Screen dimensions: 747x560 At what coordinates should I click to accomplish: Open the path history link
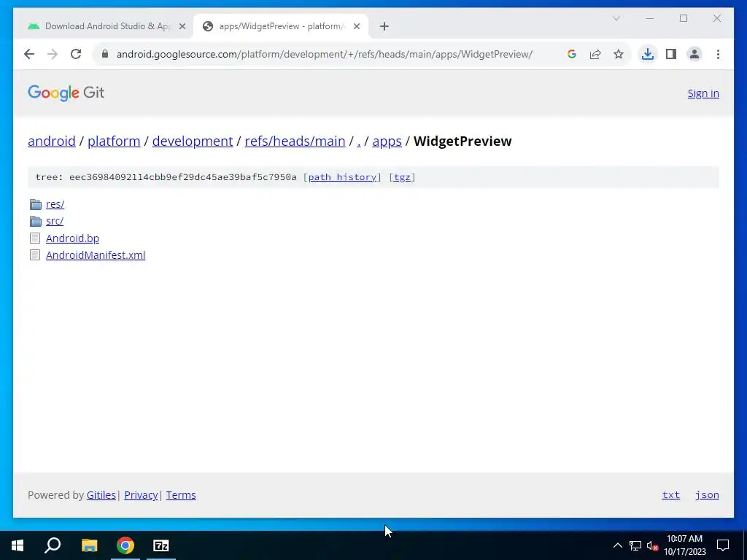click(x=342, y=177)
